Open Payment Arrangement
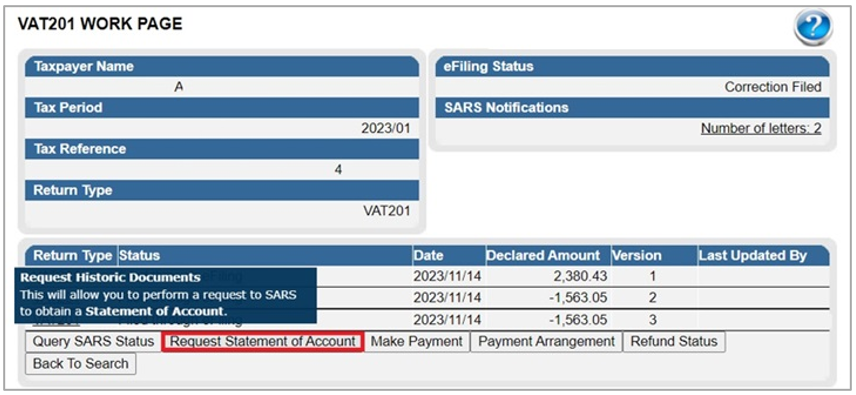Image resolution: width=856 pixels, height=395 pixels. coord(546,342)
